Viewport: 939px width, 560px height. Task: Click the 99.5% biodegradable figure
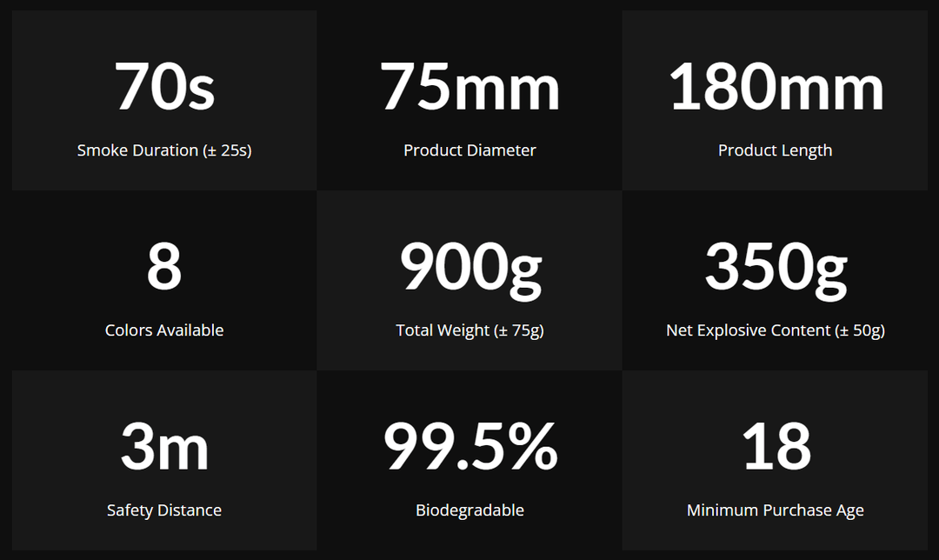pyautogui.click(x=469, y=448)
